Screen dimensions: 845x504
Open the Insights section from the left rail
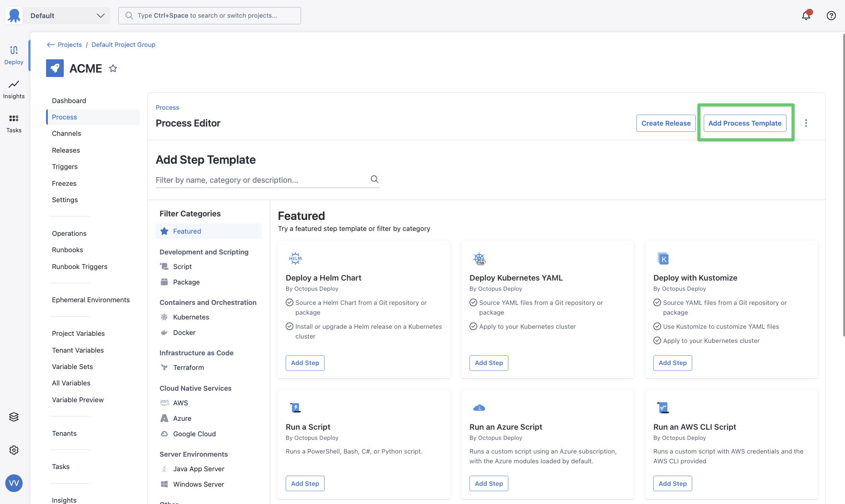pyautogui.click(x=14, y=89)
